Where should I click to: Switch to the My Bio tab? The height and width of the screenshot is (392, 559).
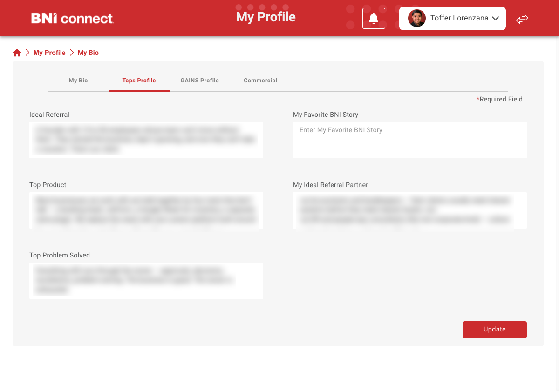tap(78, 81)
